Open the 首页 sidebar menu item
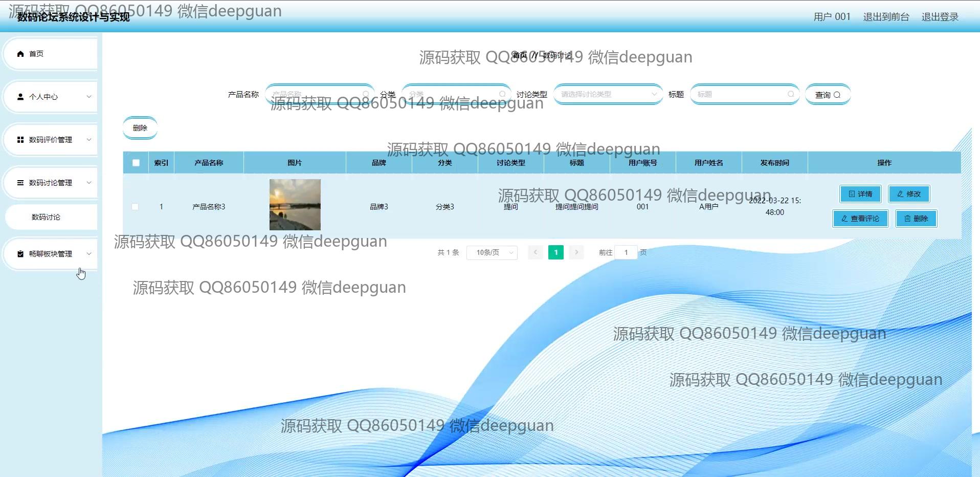The height and width of the screenshot is (477, 980). [51, 54]
